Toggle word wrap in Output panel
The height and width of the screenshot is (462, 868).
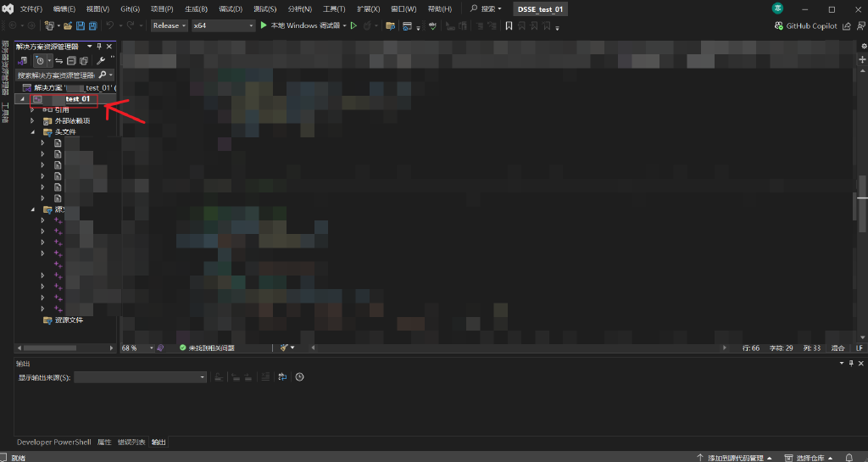tap(282, 377)
